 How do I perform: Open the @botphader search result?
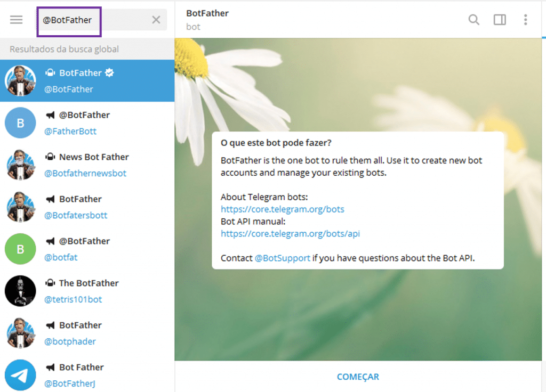click(87, 333)
